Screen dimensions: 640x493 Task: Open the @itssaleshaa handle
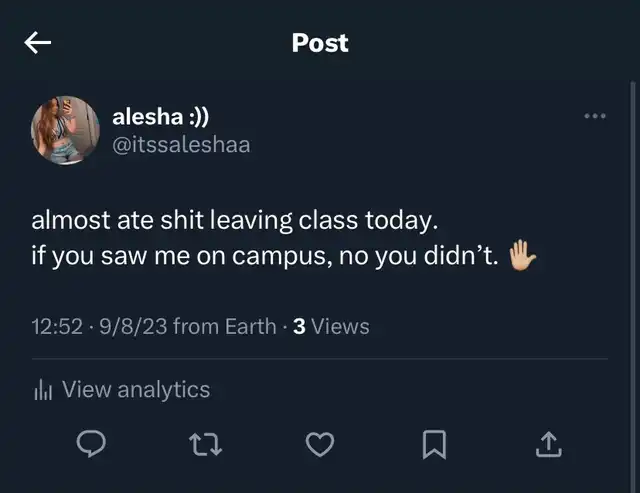(x=181, y=145)
